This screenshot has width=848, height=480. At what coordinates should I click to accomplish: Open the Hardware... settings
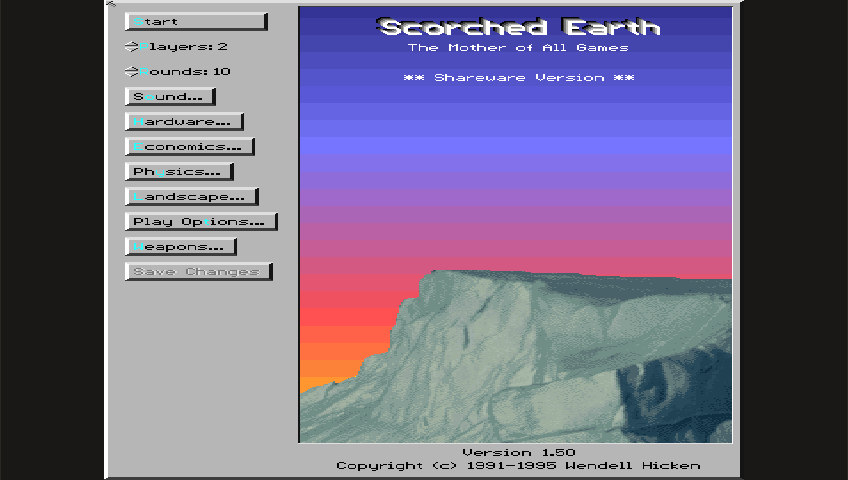[x=184, y=122]
